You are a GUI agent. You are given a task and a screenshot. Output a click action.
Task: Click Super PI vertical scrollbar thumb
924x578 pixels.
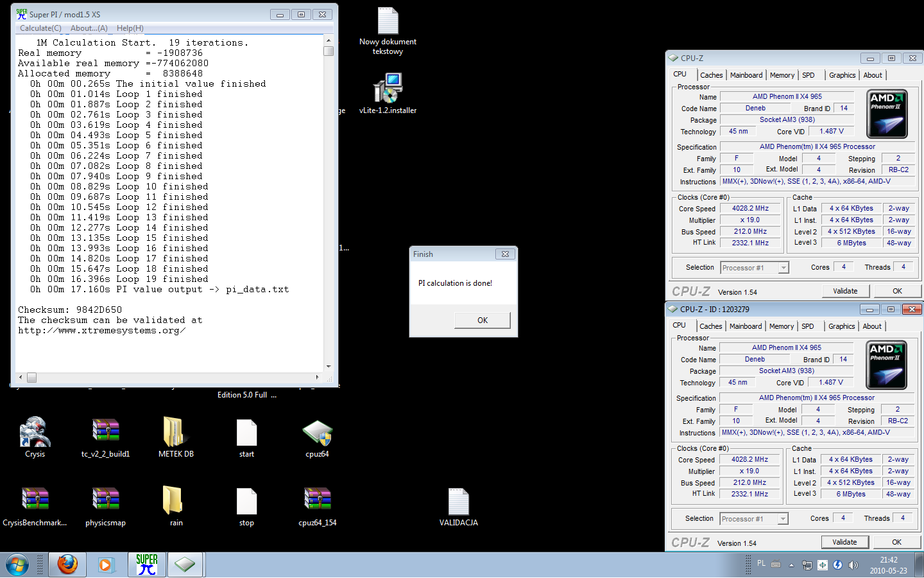tap(329, 51)
